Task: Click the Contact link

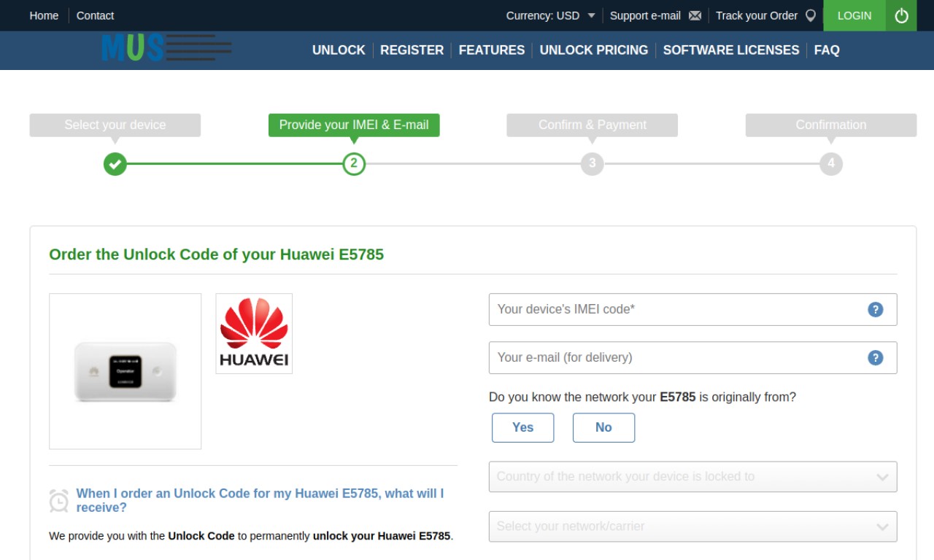Action: pyautogui.click(x=95, y=15)
